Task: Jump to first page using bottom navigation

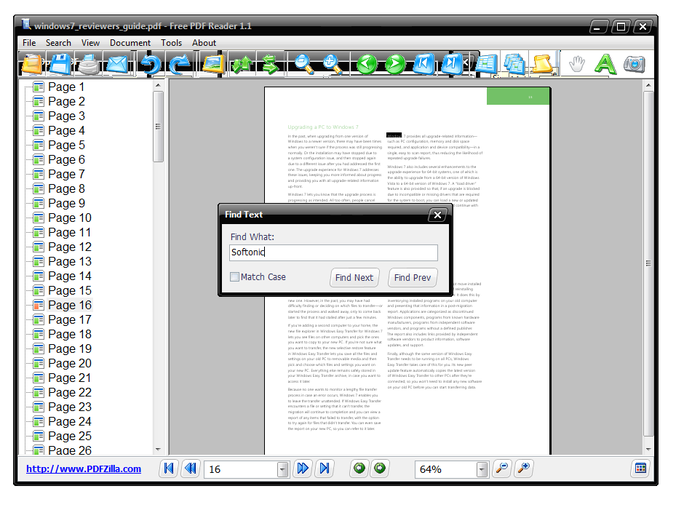Action: point(168,469)
